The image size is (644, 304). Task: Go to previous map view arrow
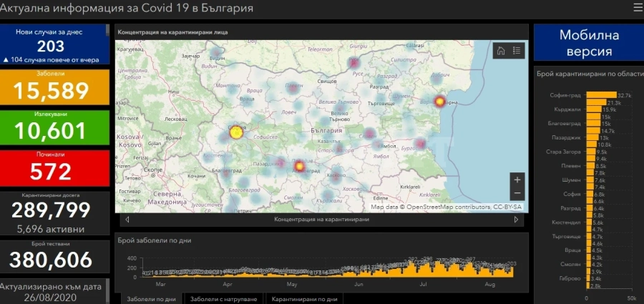[127, 220]
